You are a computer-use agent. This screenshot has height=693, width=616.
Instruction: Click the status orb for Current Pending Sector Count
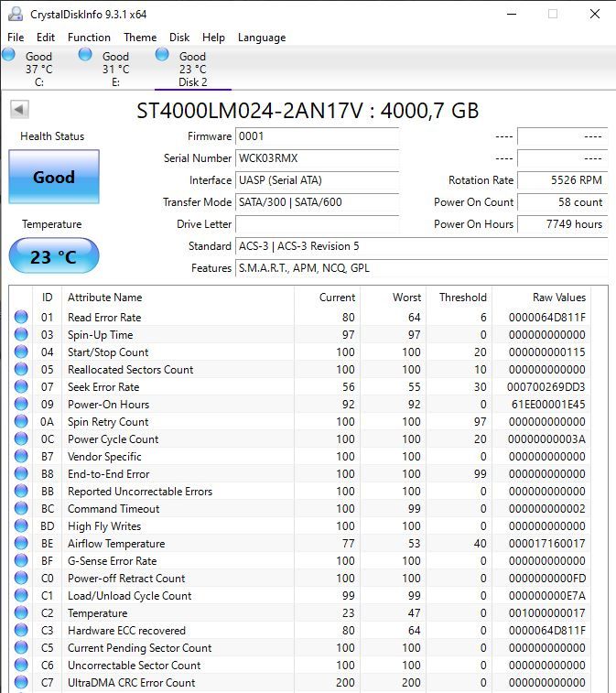[21, 647]
